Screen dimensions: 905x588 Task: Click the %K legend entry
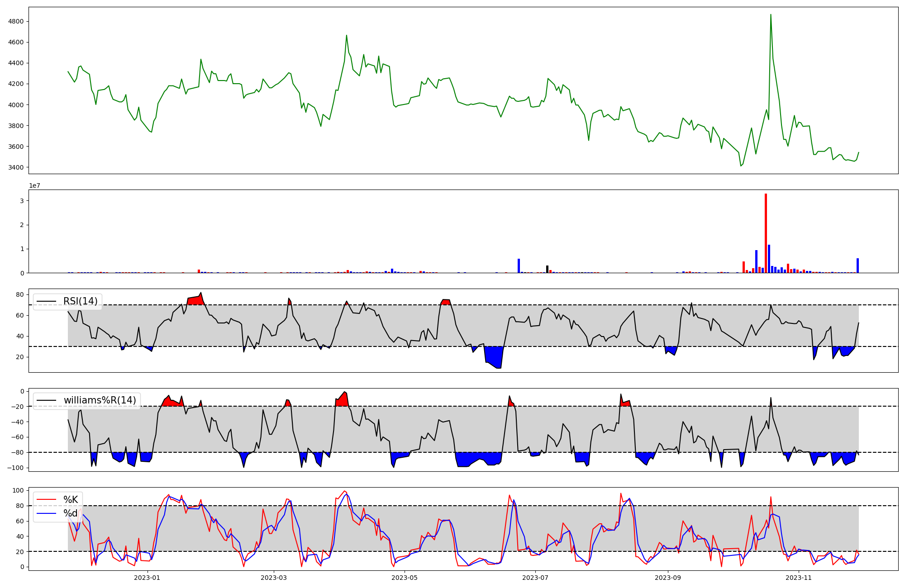click(x=71, y=500)
